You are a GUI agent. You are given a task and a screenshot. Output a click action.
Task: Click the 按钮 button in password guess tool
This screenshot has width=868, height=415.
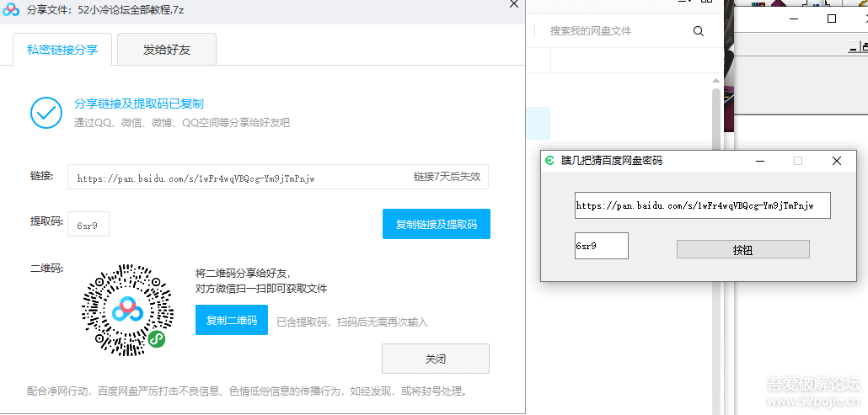coord(743,249)
